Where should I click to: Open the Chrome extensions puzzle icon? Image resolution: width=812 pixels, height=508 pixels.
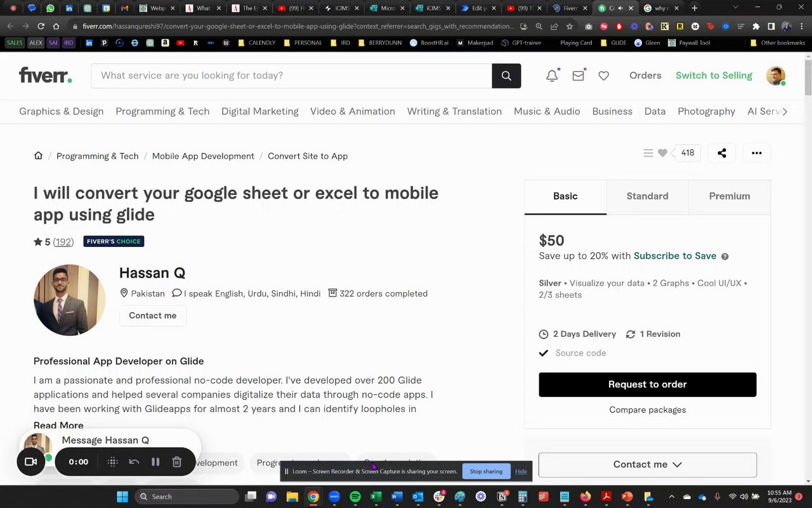point(756,27)
